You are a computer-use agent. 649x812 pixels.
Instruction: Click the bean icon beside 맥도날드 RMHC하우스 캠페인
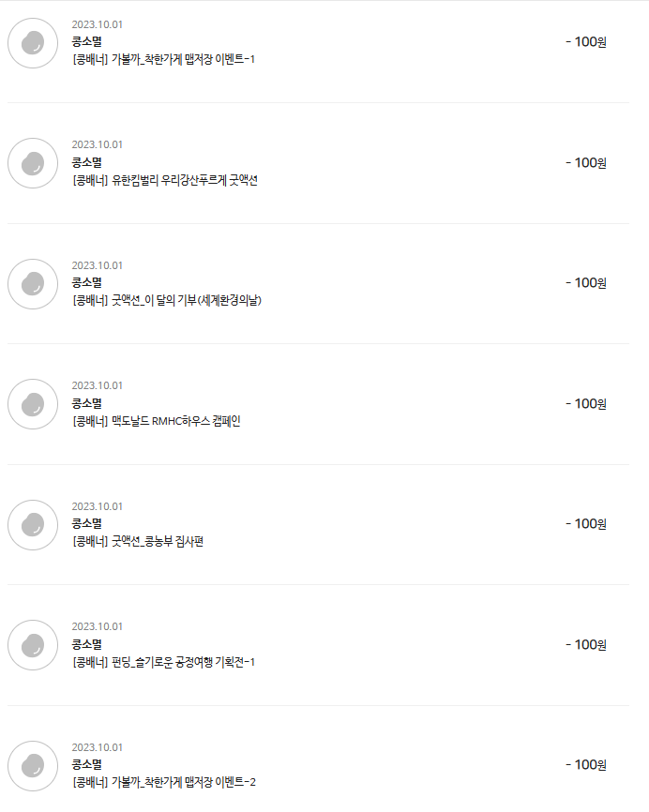(x=33, y=404)
